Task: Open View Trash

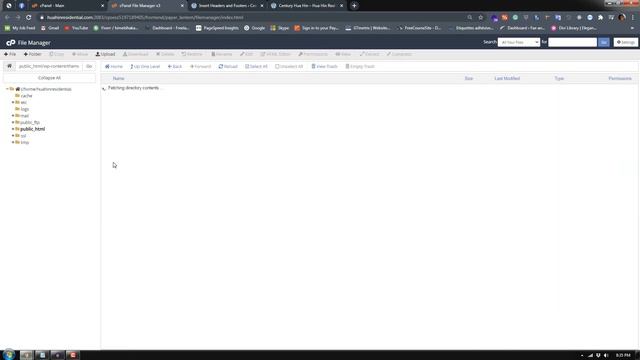Action: click(324, 66)
